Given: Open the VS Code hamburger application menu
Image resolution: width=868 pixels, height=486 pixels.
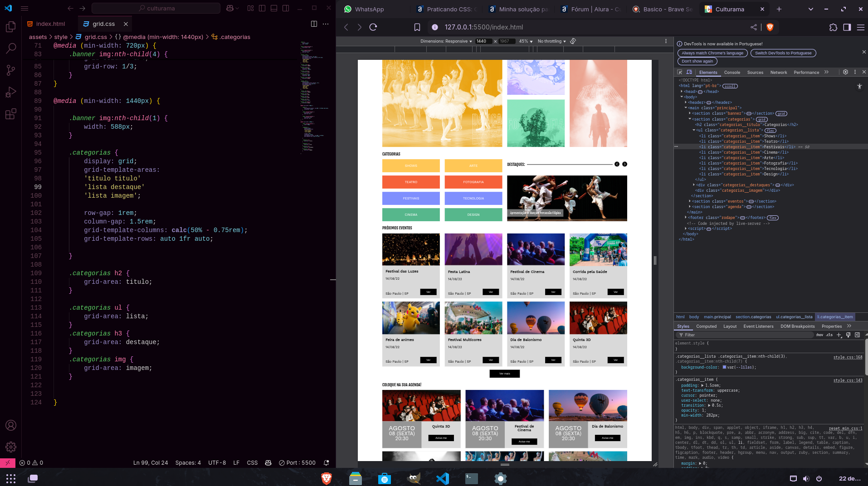Looking at the screenshot, I should (24, 8).
